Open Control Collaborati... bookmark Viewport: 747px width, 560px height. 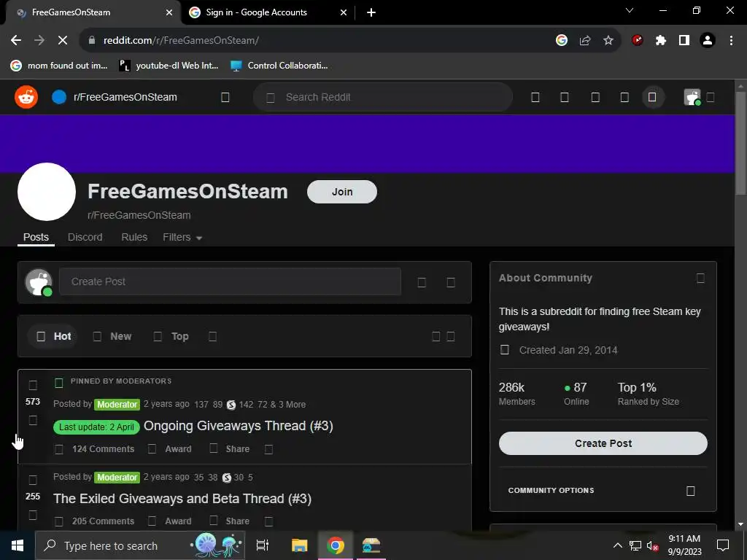tap(279, 66)
